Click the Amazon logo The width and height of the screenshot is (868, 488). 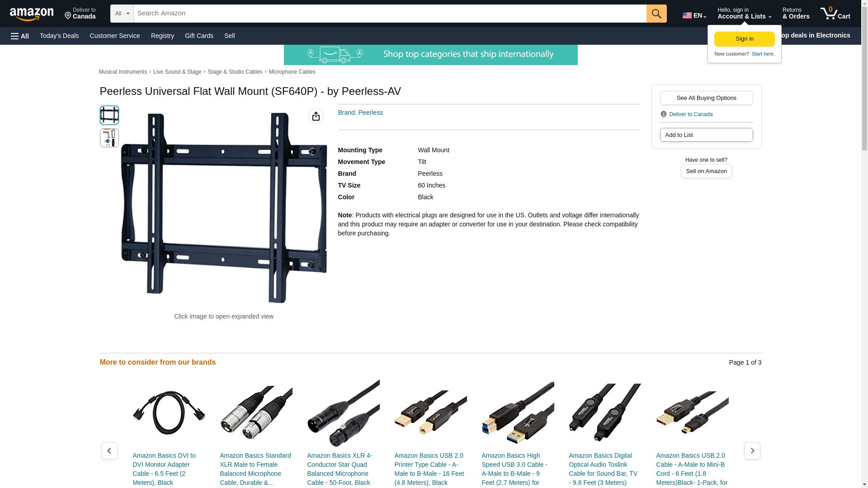point(32,14)
